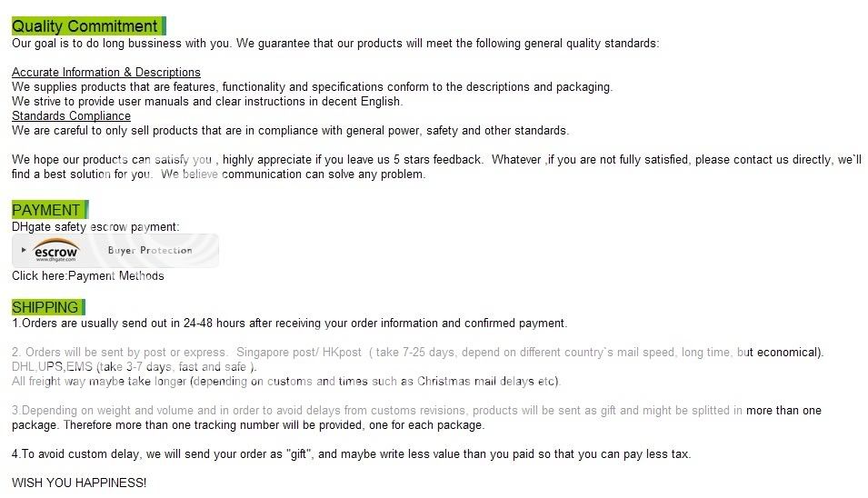
Task: Click the 'DHgate safety escrow payment' text
Action: 95,227
